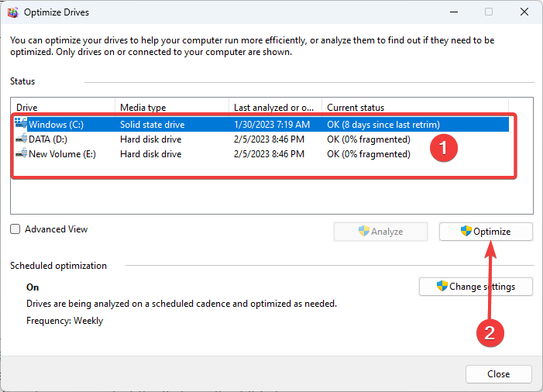Sort by the Media type column header
543x392 pixels.
172,108
